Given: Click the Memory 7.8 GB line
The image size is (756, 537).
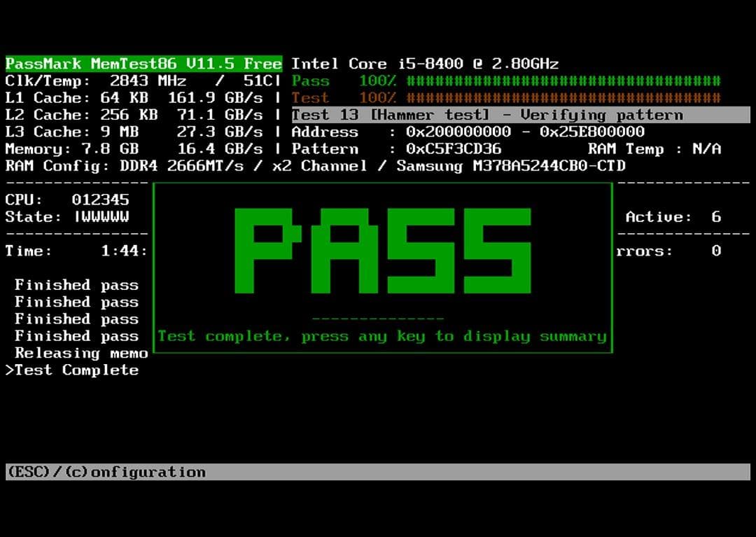Looking at the screenshot, I should click(140, 149).
